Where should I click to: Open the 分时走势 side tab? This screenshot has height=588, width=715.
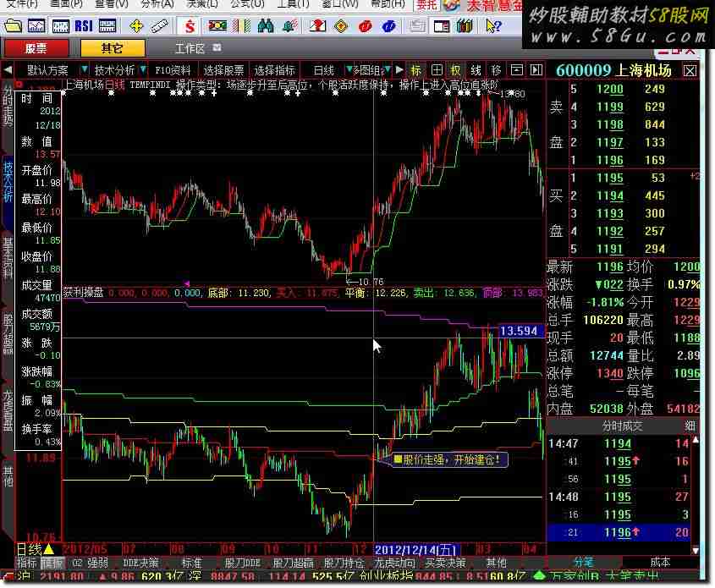pos(8,107)
